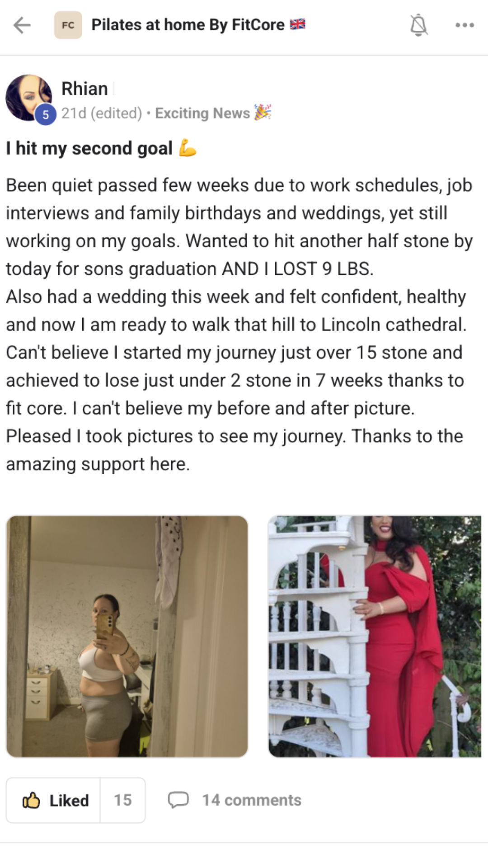Open the red dress photo

tap(375, 637)
